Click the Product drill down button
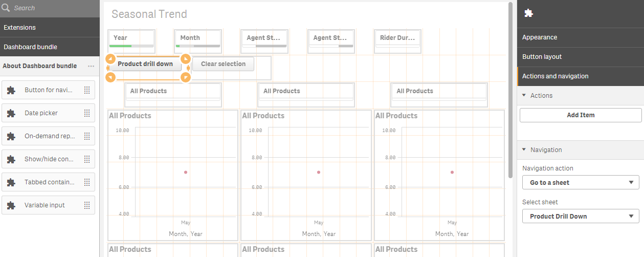Screen dimensions: 644x257 [x=145, y=65]
